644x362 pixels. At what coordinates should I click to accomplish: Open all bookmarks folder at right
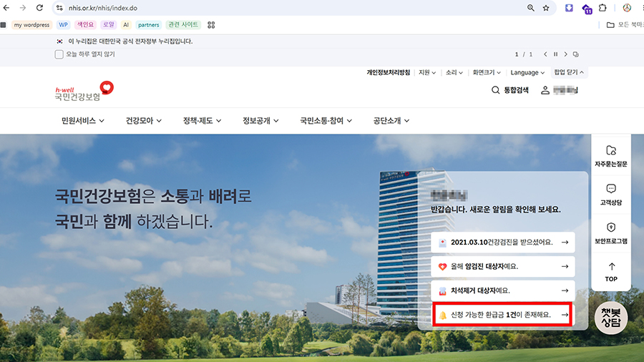coord(625,25)
